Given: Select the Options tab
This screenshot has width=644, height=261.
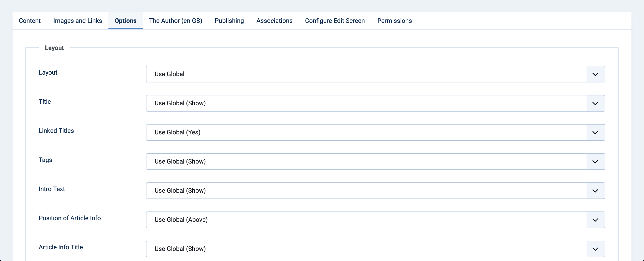Looking at the screenshot, I should 125,21.
